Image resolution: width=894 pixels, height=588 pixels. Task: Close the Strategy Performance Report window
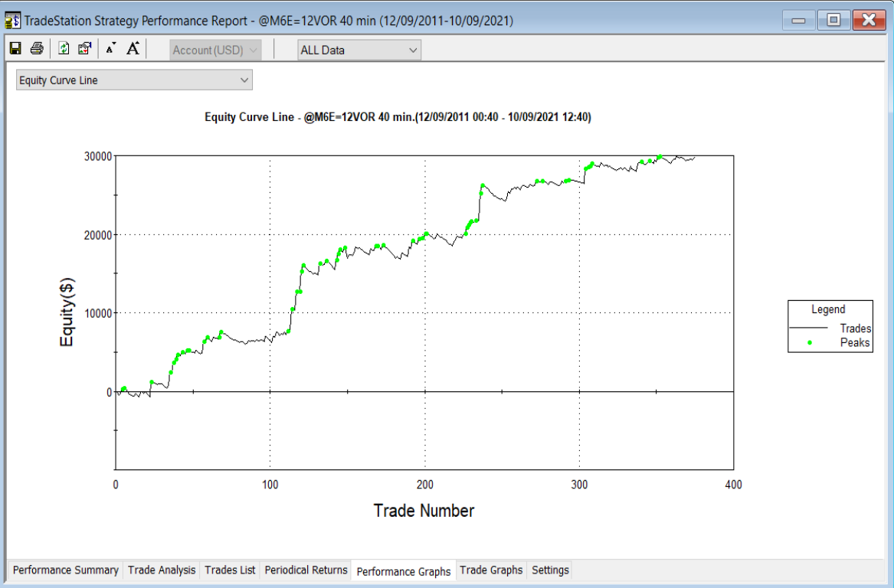[869, 20]
